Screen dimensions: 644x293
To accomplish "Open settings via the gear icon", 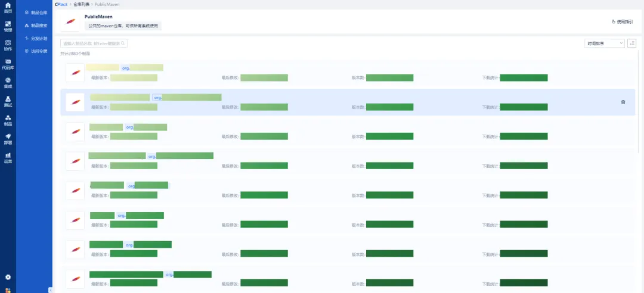I will pos(8,277).
